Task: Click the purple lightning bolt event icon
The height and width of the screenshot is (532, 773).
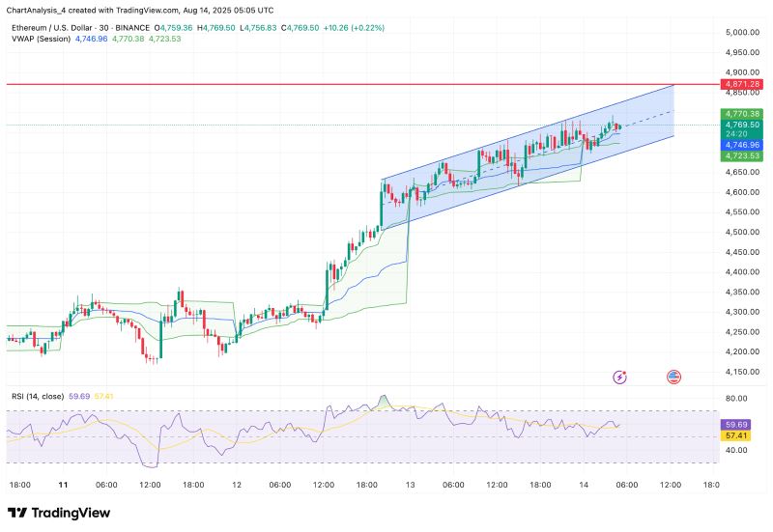Action: 620,376
